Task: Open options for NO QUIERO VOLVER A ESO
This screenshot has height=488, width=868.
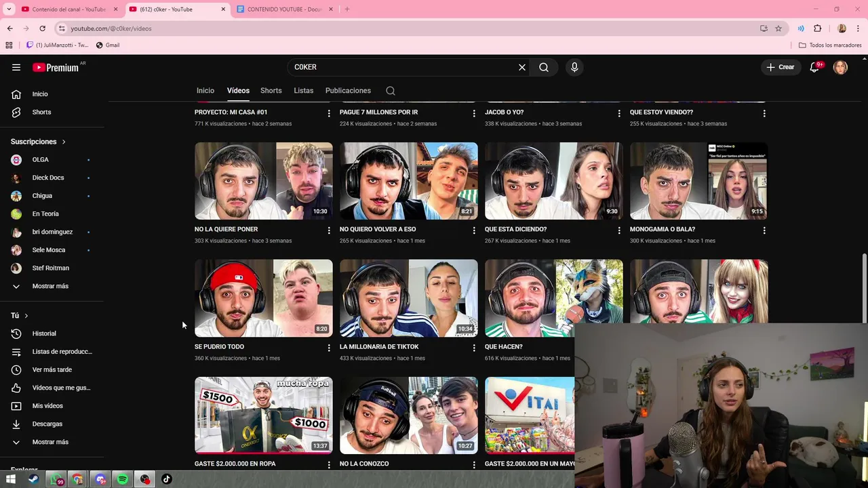Action: click(x=474, y=230)
